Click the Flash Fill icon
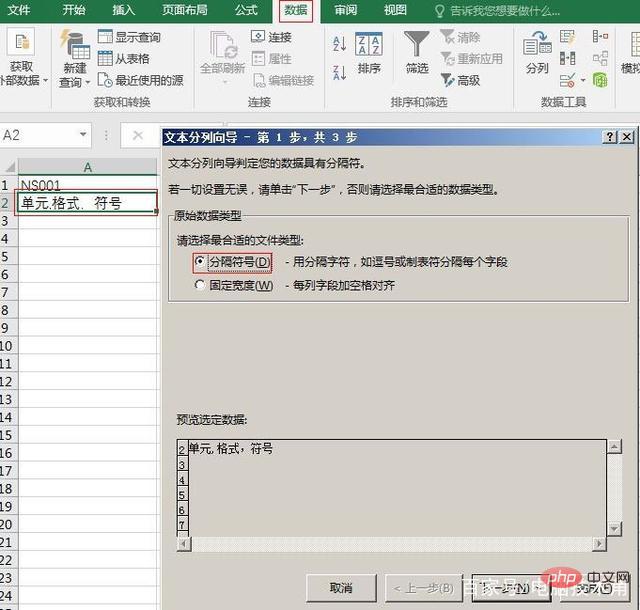 (x=567, y=37)
